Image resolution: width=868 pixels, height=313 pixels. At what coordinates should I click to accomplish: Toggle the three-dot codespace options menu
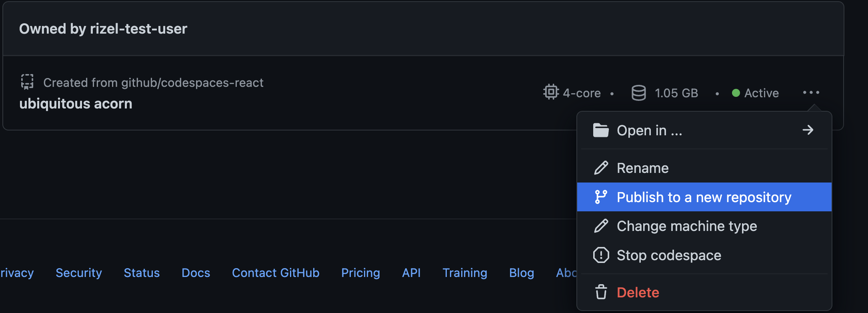[x=811, y=92]
